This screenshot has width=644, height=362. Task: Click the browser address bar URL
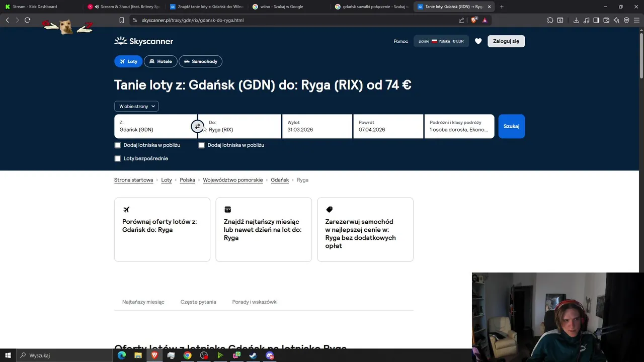193,20
